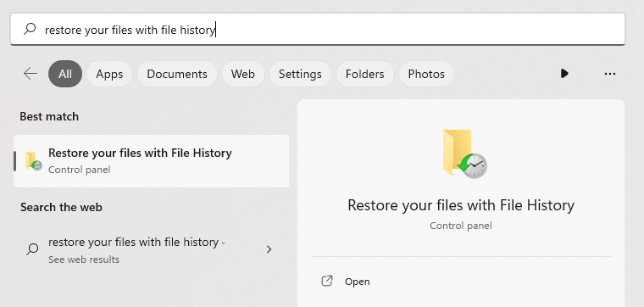Click the preview title Restore your files with File History
Screen dimensions: 644x307
click(461, 205)
